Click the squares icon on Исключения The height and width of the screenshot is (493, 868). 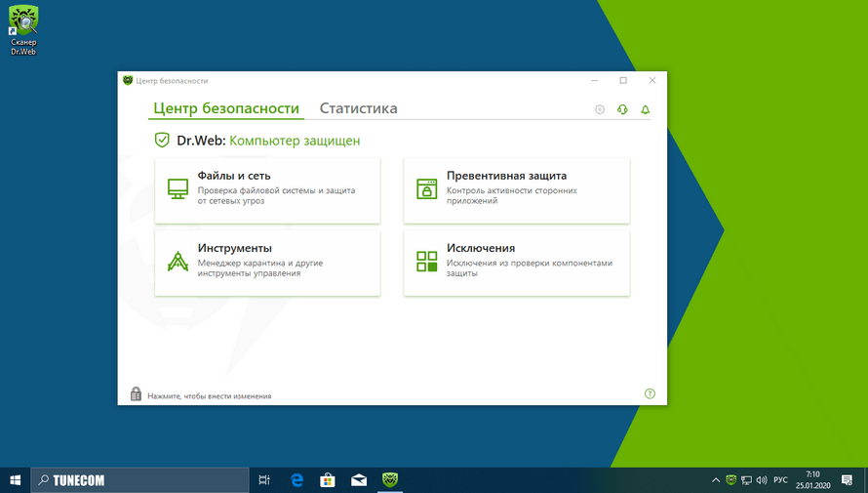[x=427, y=261]
